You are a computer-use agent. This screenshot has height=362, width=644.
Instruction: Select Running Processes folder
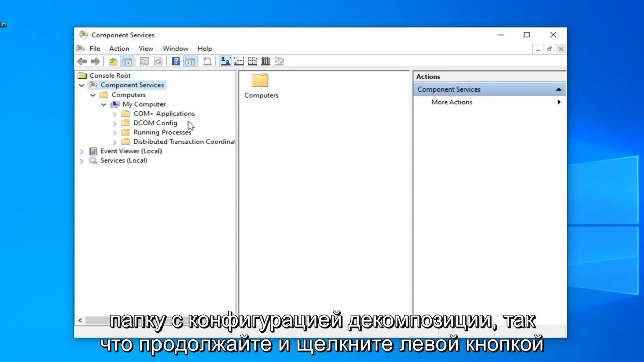[162, 132]
